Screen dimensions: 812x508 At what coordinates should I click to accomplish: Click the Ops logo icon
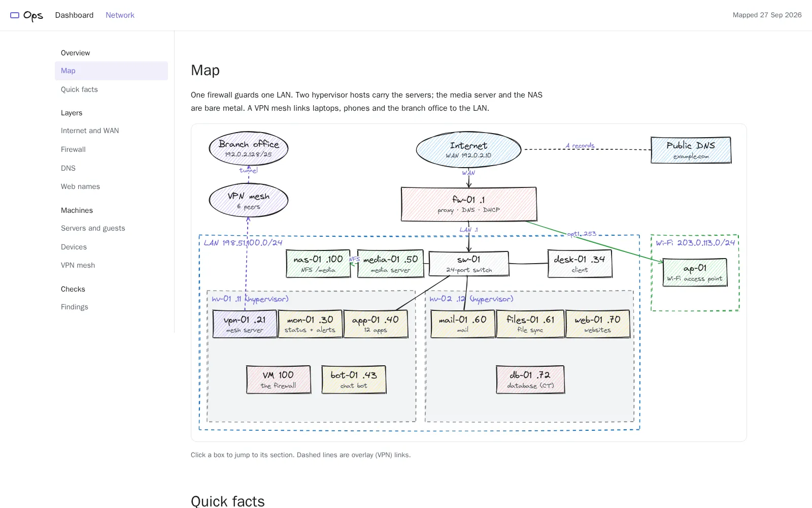(15, 15)
